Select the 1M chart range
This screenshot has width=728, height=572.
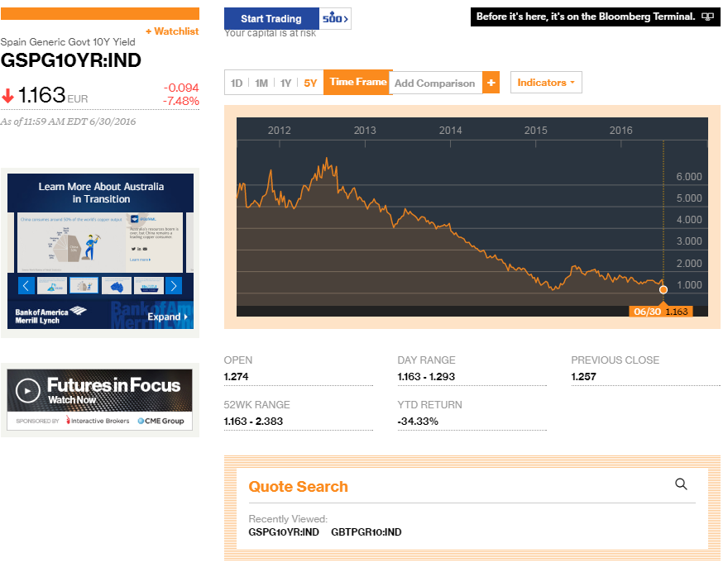point(261,83)
